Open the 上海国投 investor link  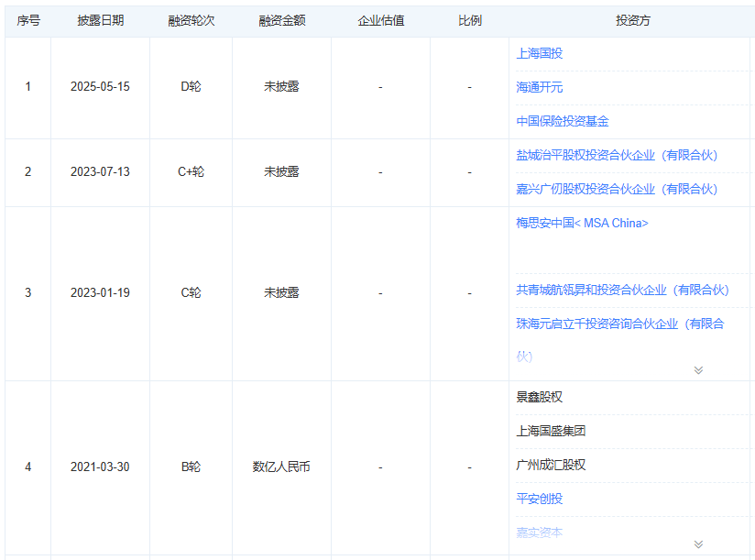pos(540,53)
